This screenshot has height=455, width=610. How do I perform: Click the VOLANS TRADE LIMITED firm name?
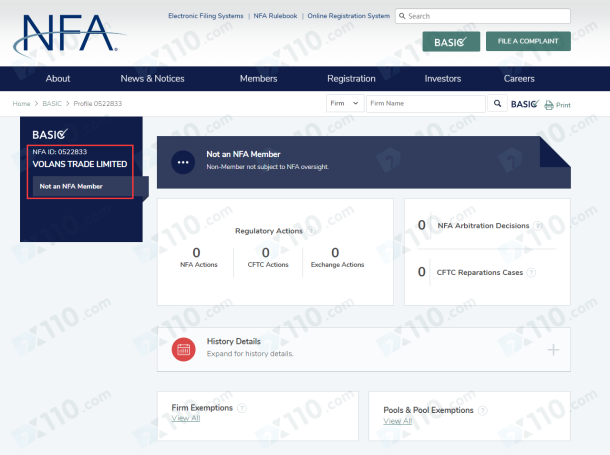[x=80, y=164]
